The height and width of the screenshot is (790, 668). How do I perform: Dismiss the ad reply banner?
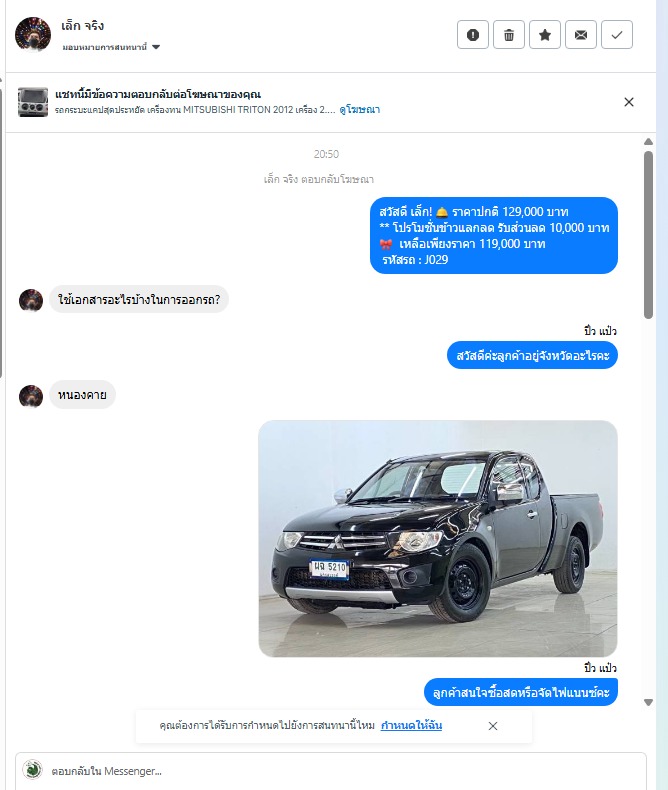[x=629, y=102]
